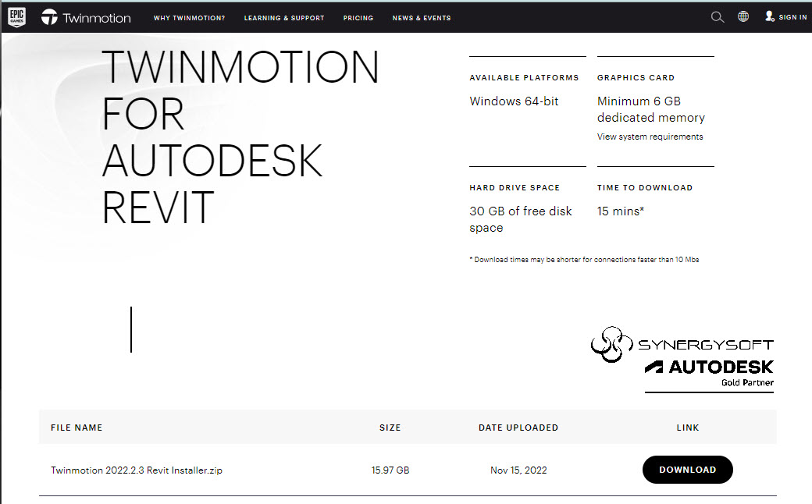Click the globe language selector icon
Viewport: 812px width, 504px height.
click(743, 16)
